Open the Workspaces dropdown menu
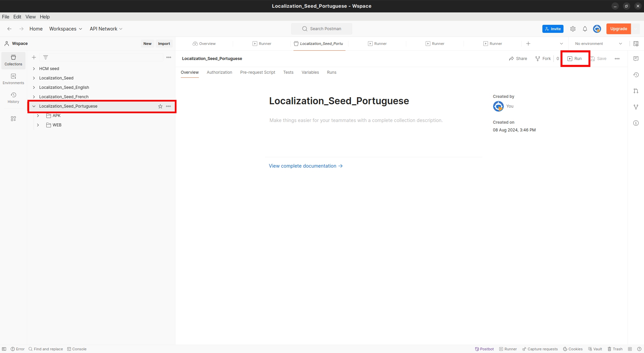The height and width of the screenshot is (353, 644). [65, 29]
